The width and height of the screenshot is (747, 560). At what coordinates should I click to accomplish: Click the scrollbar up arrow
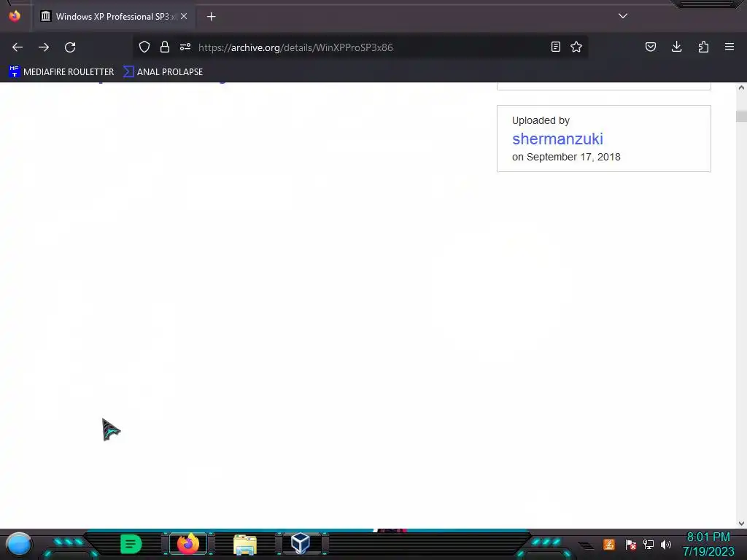(741, 87)
